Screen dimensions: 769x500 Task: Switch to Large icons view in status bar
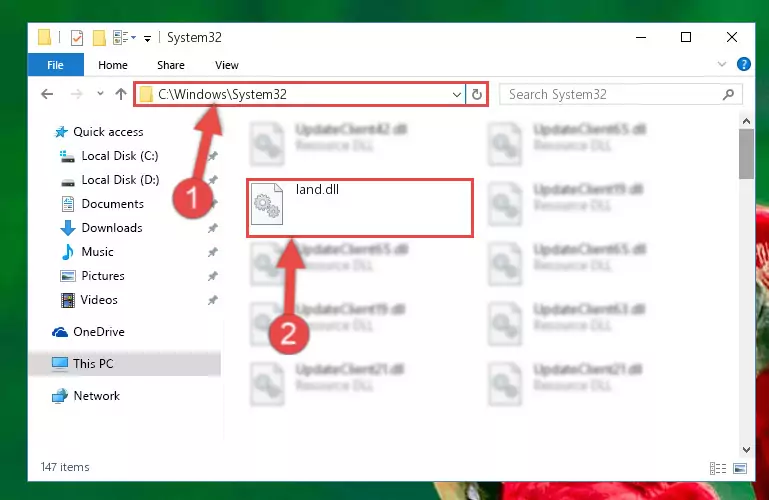click(x=740, y=468)
